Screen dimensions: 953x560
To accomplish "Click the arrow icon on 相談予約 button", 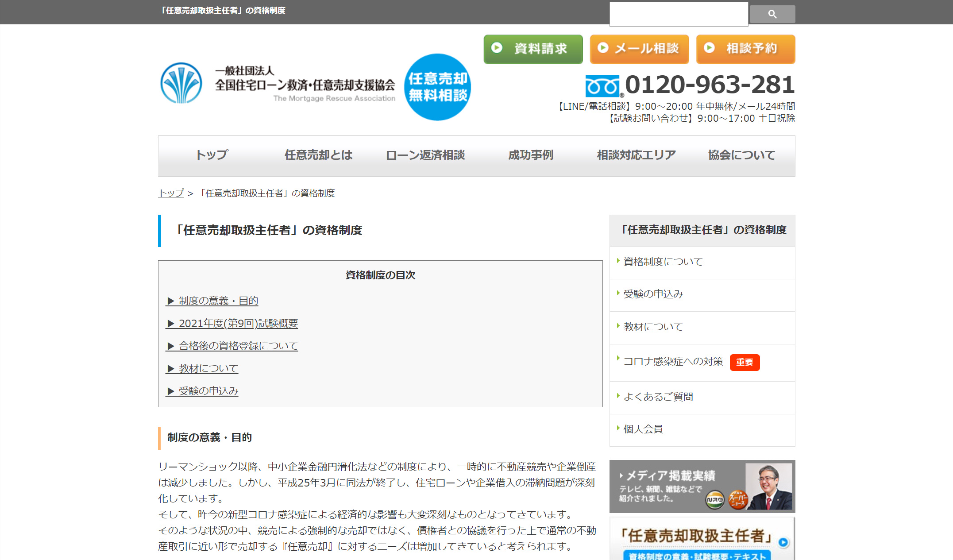I will pyautogui.click(x=709, y=49).
